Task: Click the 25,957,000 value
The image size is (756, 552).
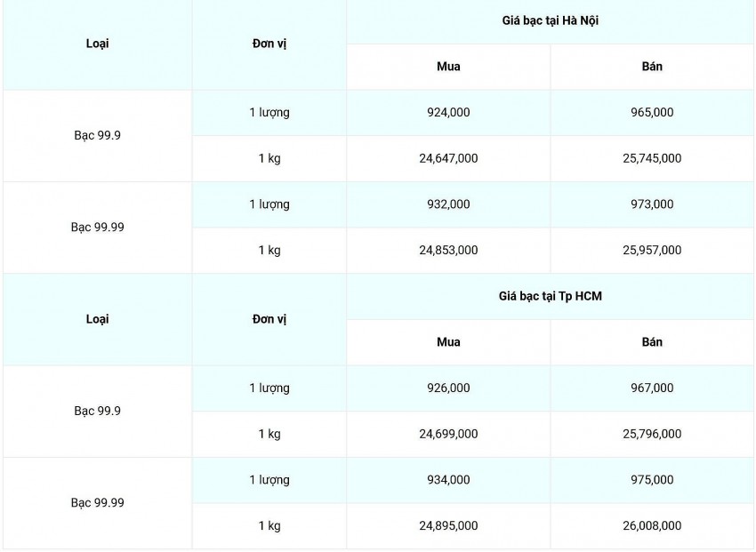Action: coord(652,251)
